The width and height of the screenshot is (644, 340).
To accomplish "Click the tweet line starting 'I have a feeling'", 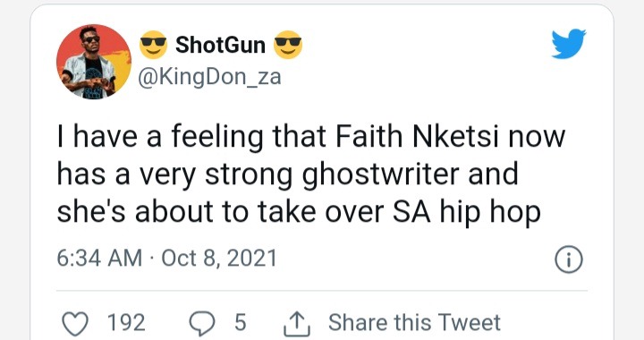I will coord(311,137).
